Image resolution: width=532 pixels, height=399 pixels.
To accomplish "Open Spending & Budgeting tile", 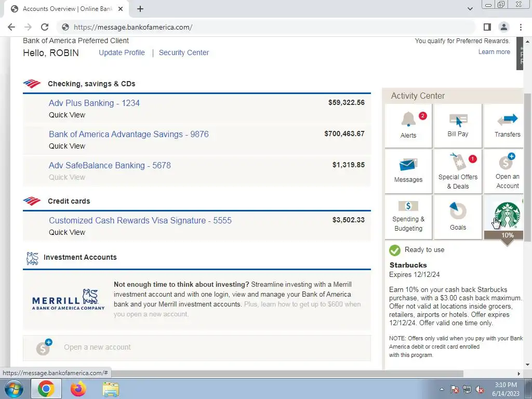I will pos(408,217).
